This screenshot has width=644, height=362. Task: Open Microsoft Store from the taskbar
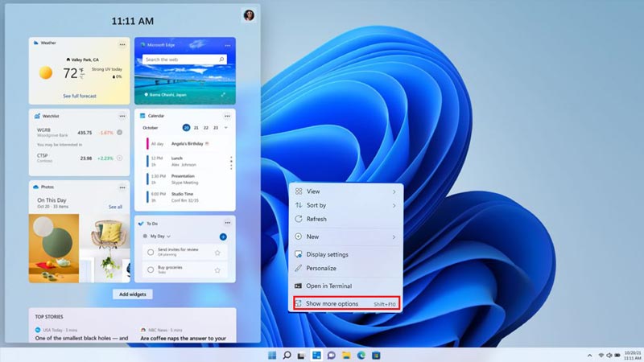[376, 355]
